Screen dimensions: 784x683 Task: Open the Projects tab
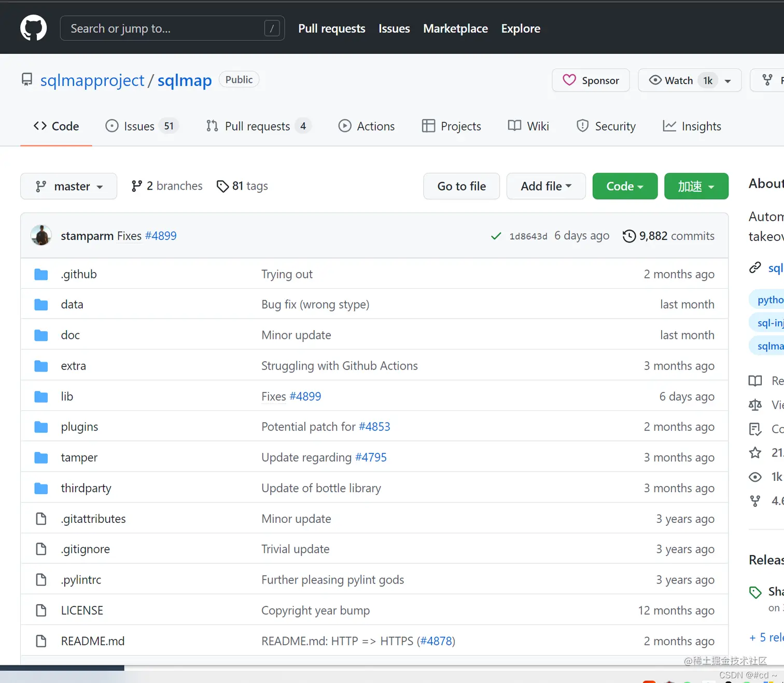tap(451, 126)
